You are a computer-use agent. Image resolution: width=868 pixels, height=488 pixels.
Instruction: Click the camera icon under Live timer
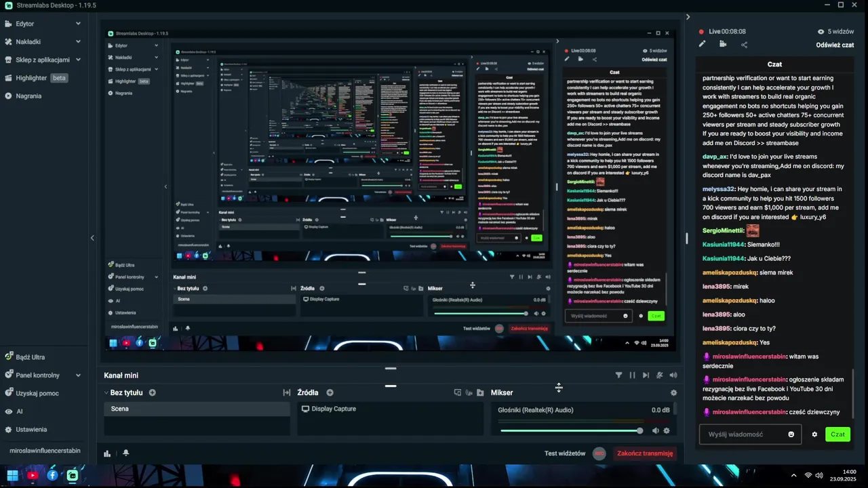point(723,44)
